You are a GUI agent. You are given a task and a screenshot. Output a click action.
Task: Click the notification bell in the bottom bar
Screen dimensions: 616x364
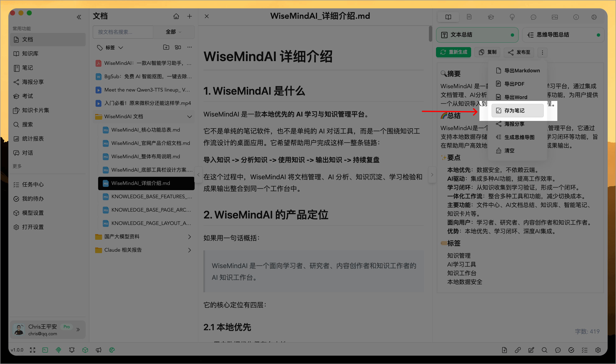tap(72, 350)
